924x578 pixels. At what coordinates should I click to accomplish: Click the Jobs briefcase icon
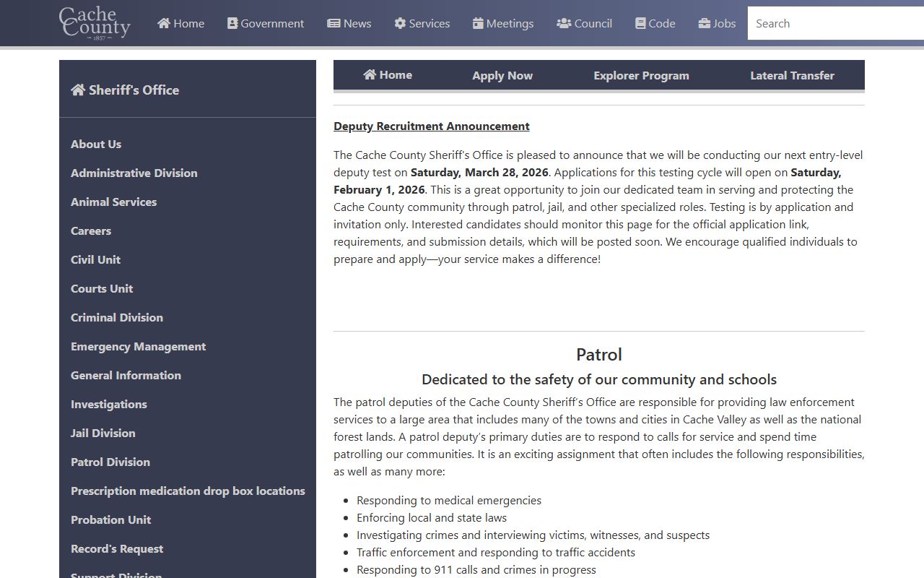pyautogui.click(x=705, y=23)
